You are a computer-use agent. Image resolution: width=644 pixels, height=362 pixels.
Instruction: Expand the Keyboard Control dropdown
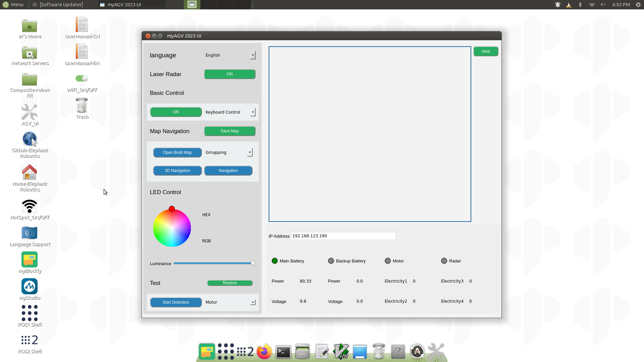coord(253,112)
